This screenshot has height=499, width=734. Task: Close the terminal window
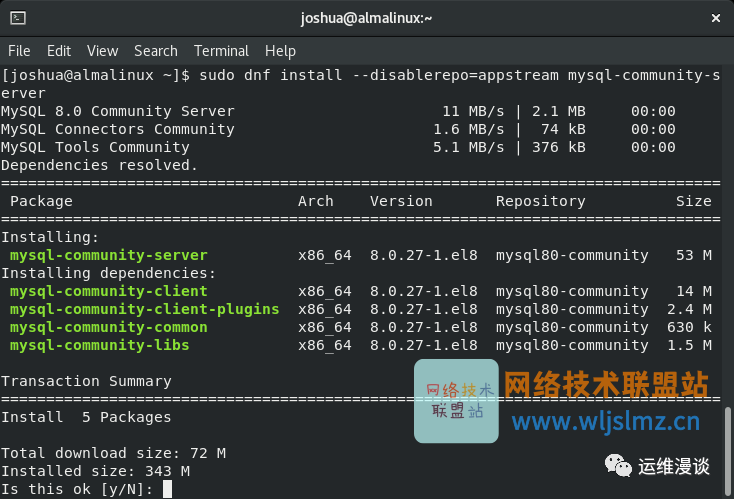pyautogui.click(x=716, y=18)
